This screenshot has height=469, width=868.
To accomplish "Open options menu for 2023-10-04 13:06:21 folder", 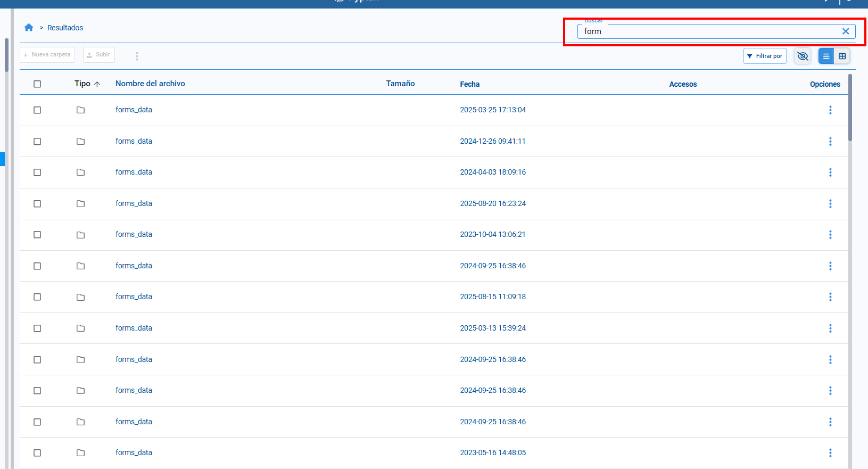I will click(x=830, y=235).
